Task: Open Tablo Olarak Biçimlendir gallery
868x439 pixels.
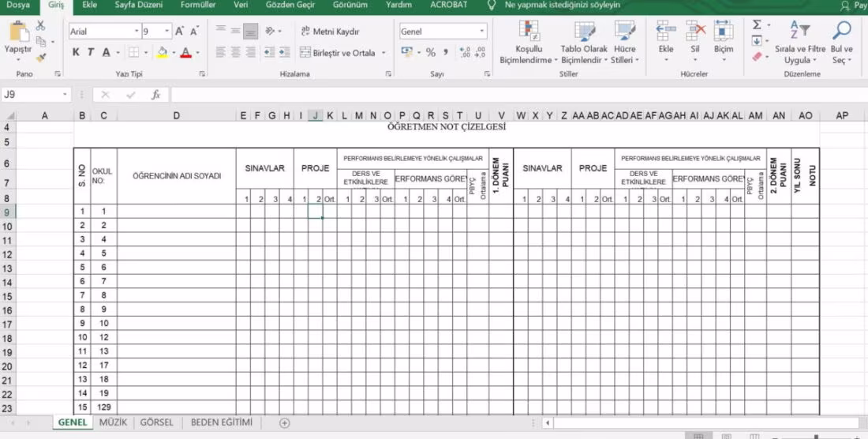Action: 585,43
